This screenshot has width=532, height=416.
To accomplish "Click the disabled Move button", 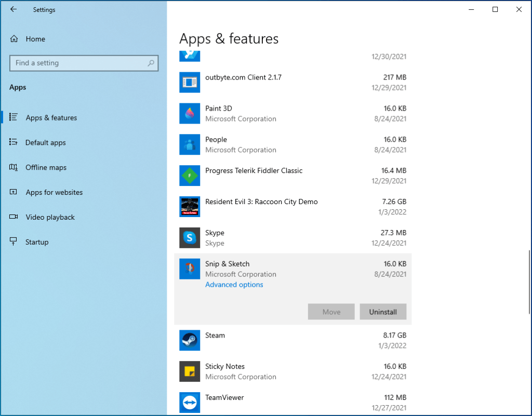I will (331, 312).
